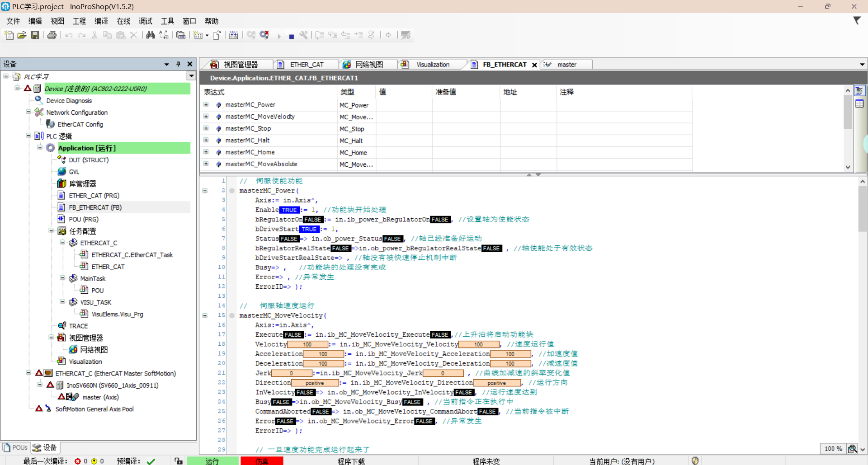Toggle breakpoint on line 15 masterMC_MoveVelocity
The height and width of the screenshot is (465, 868).
(x=232, y=315)
